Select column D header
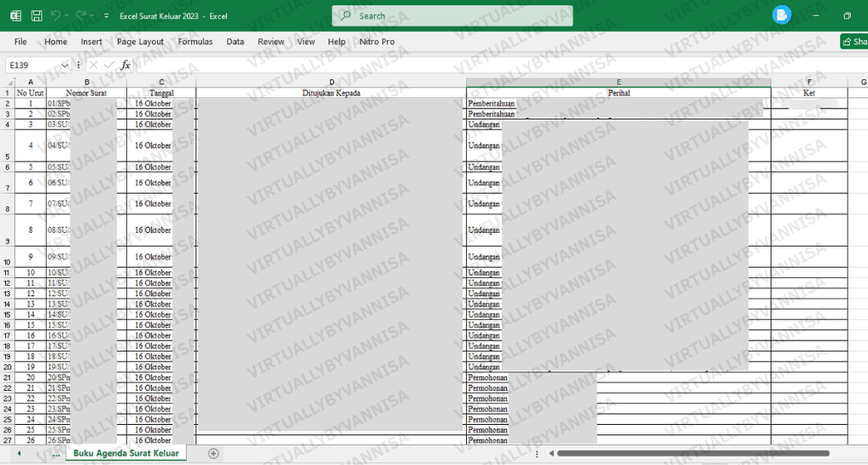The width and height of the screenshot is (868, 465). click(x=331, y=83)
